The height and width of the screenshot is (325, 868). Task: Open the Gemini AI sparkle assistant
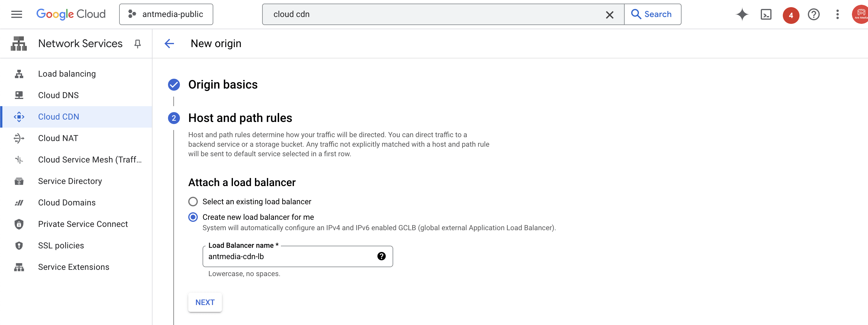(742, 15)
